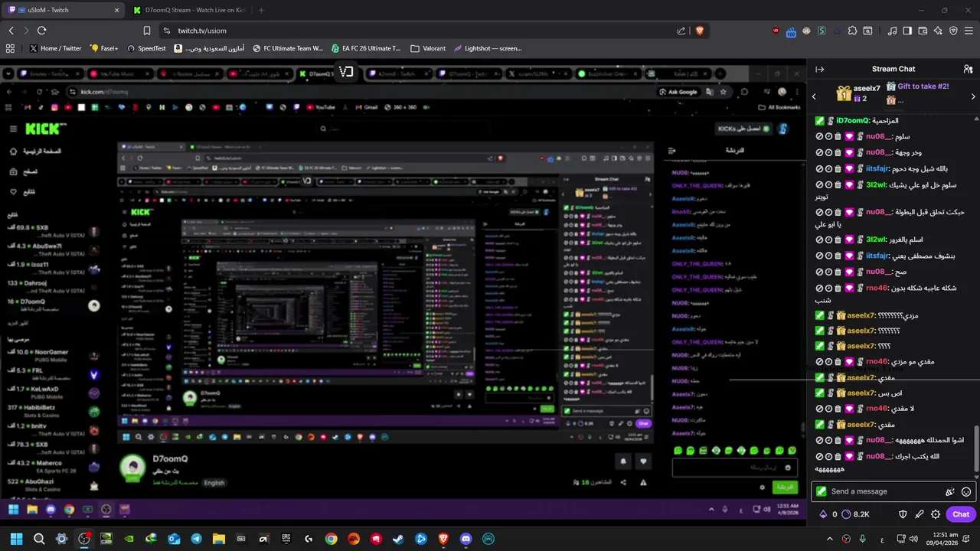
Task: Open the Brave main menu
Action: [969, 31]
